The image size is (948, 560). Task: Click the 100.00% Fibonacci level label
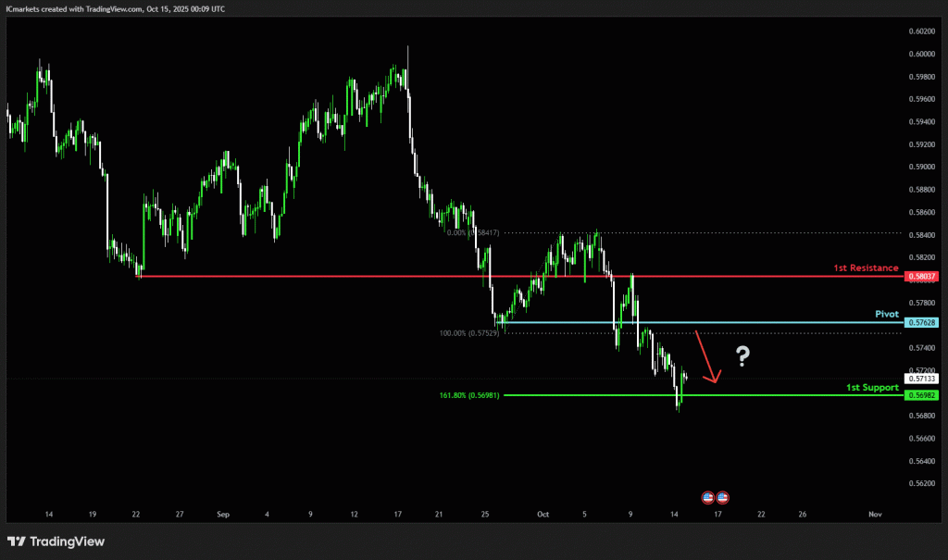tap(469, 332)
